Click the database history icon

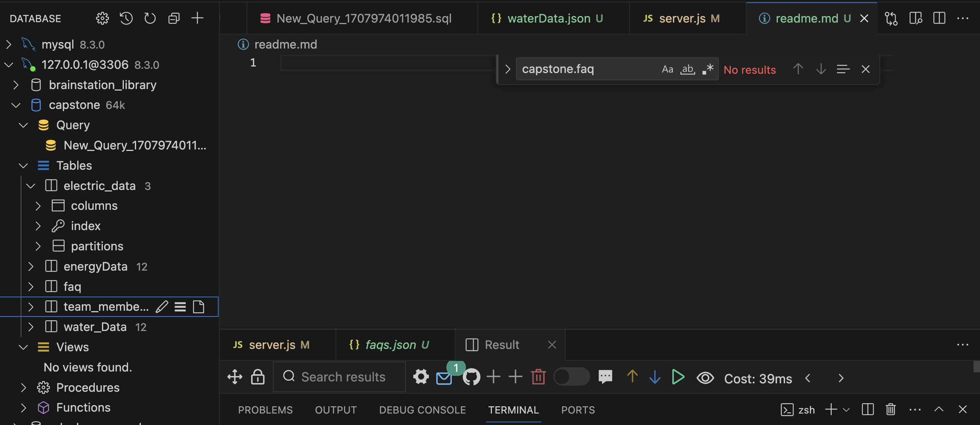coord(126,18)
